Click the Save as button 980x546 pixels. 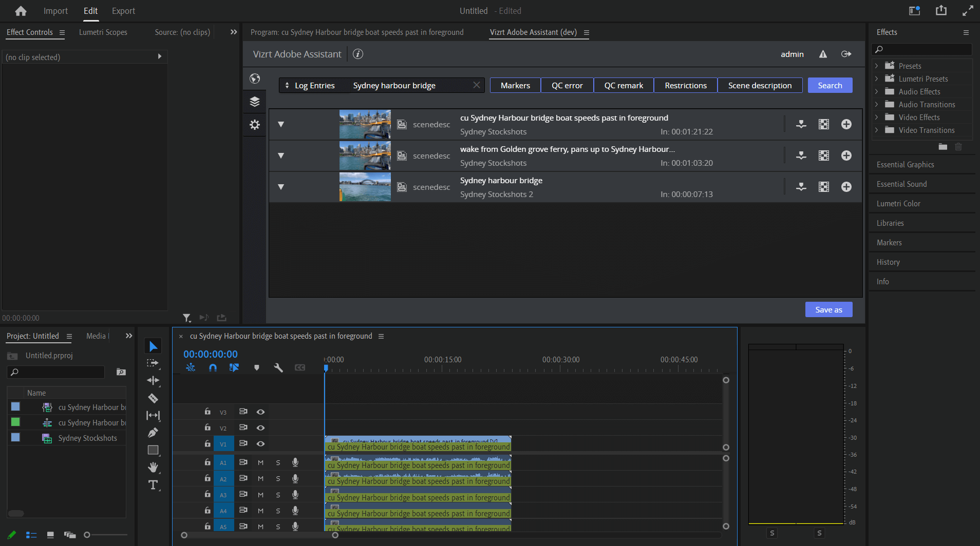click(828, 309)
